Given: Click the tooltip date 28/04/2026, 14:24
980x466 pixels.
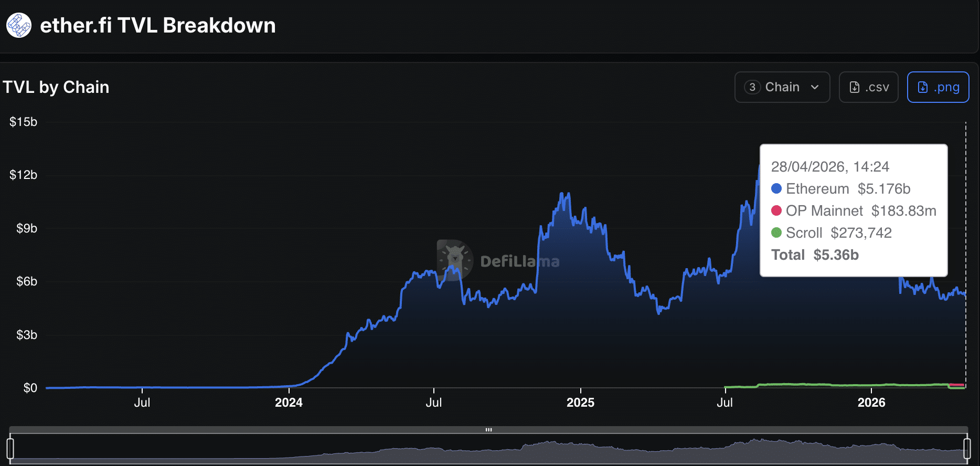Looking at the screenshot, I should coord(830,167).
